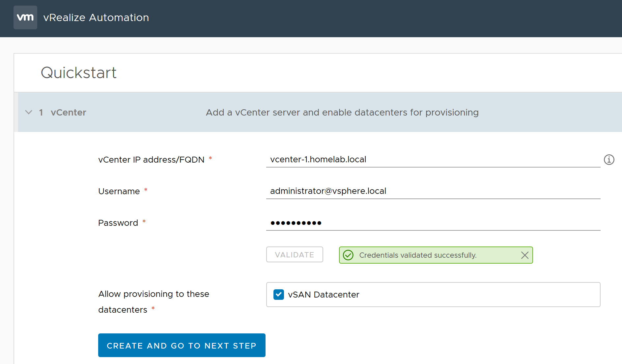Click the 'Username' field label
This screenshot has width=622, height=364.
[x=119, y=191]
